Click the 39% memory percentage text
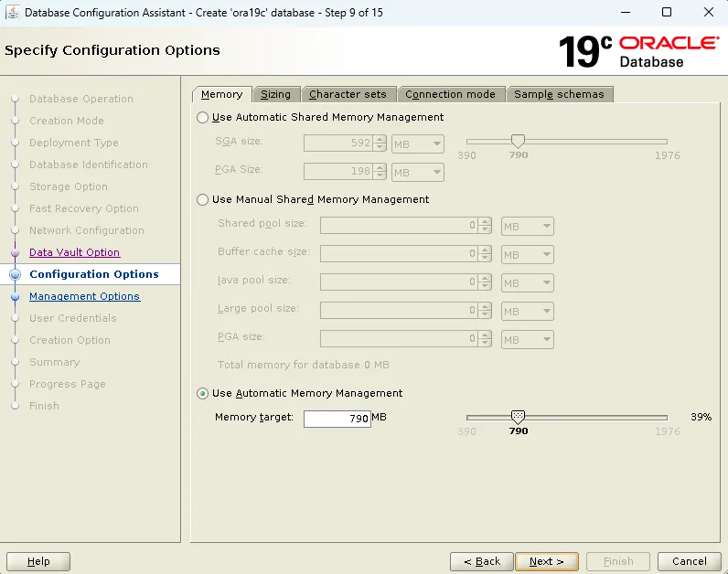Image resolution: width=728 pixels, height=574 pixels. [x=701, y=417]
